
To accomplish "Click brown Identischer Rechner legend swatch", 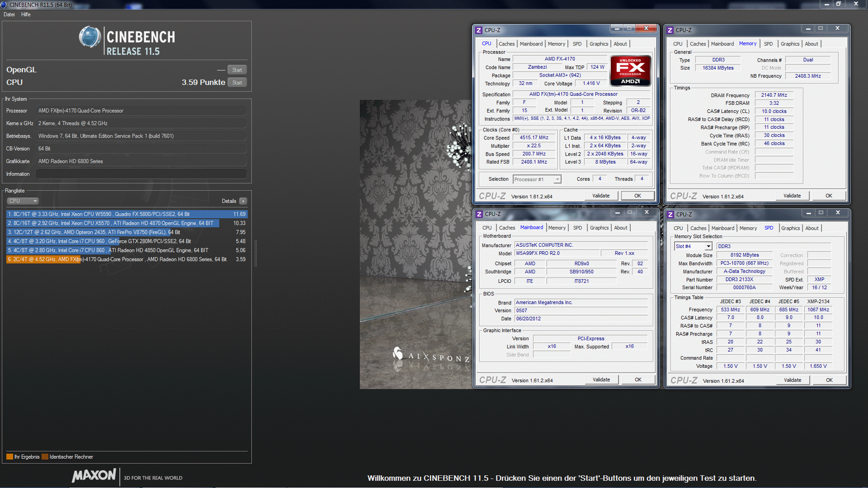I will (x=45, y=457).
